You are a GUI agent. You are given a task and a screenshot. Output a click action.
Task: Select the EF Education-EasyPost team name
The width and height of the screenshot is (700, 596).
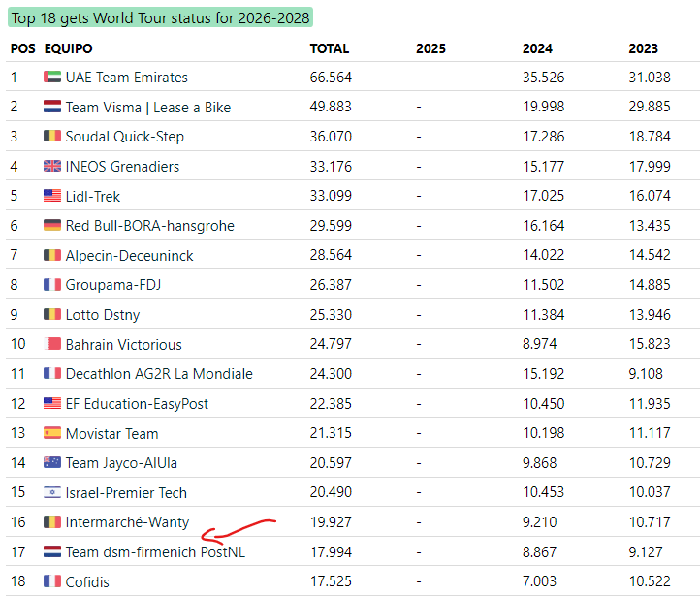pyautogui.click(x=137, y=404)
